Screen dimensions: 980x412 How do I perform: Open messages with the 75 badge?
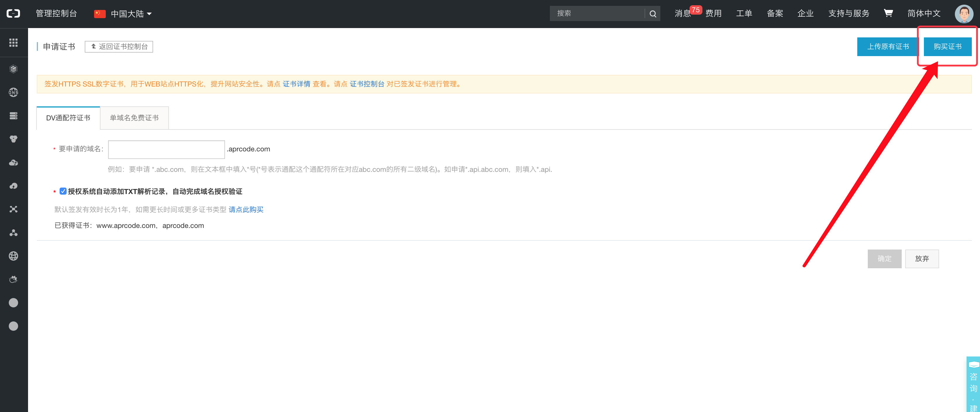pos(683,13)
